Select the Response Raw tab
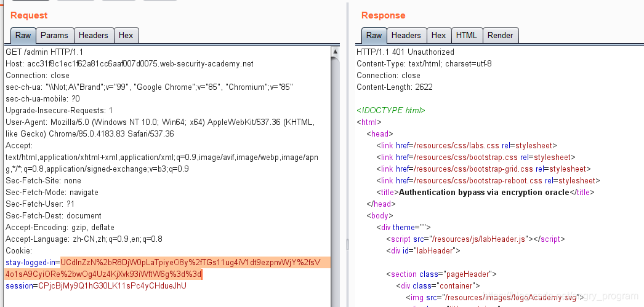Viewport: 644px width, 307px height. [x=374, y=35]
